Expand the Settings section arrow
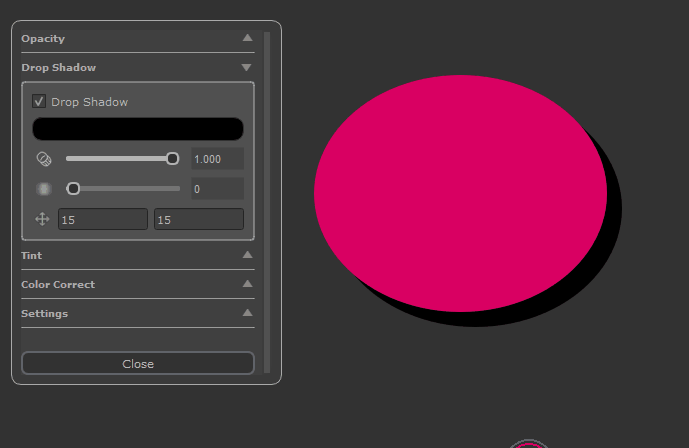 (247, 313)
